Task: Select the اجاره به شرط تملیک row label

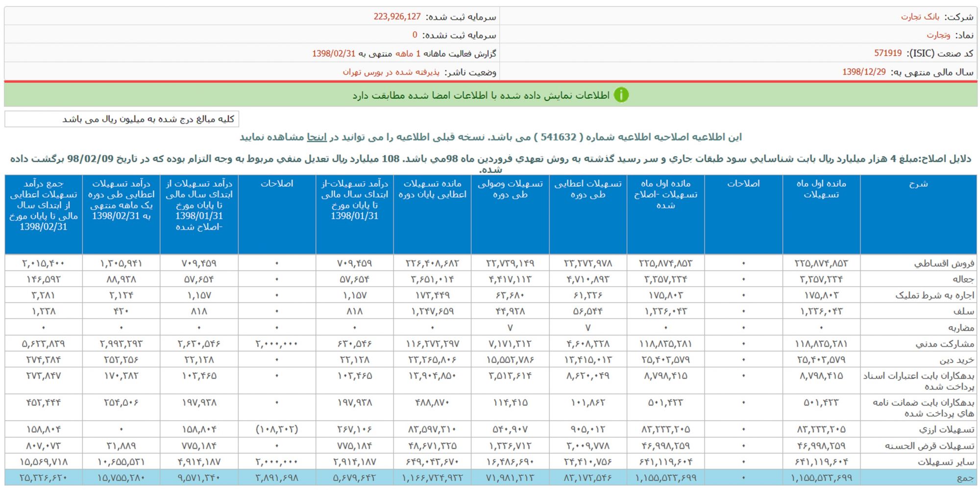Action: [x=935, y=295]
